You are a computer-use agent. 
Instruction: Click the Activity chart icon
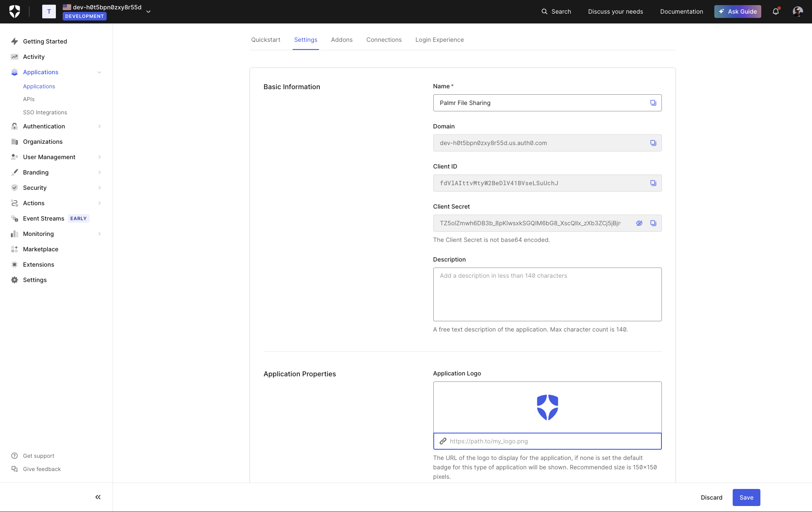tap(14, 57)
